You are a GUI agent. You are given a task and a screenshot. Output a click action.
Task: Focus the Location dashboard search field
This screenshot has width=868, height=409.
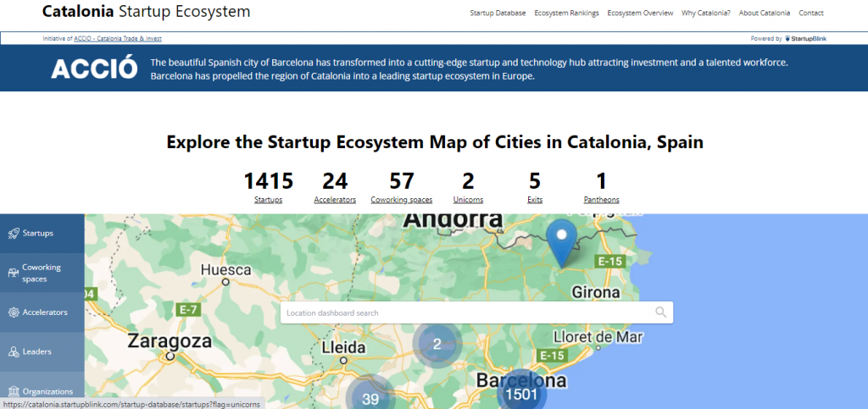coord(466,313)
